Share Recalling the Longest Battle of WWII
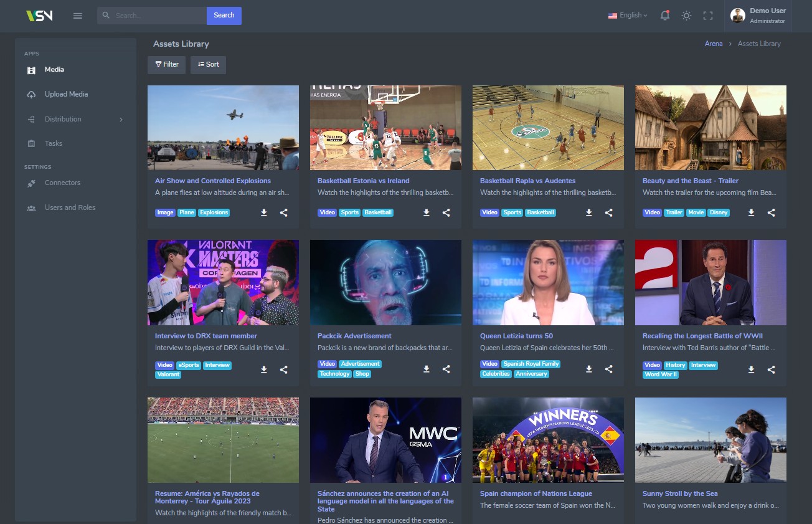The width and height of the screenshot is (812, 524). pos(771,369)
